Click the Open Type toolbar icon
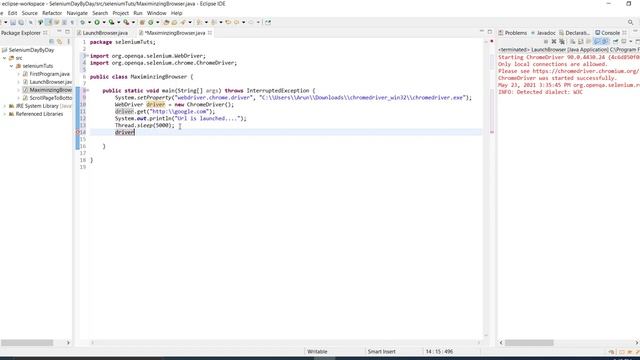This screenshot has width=640, height=360. pos(166,22)
